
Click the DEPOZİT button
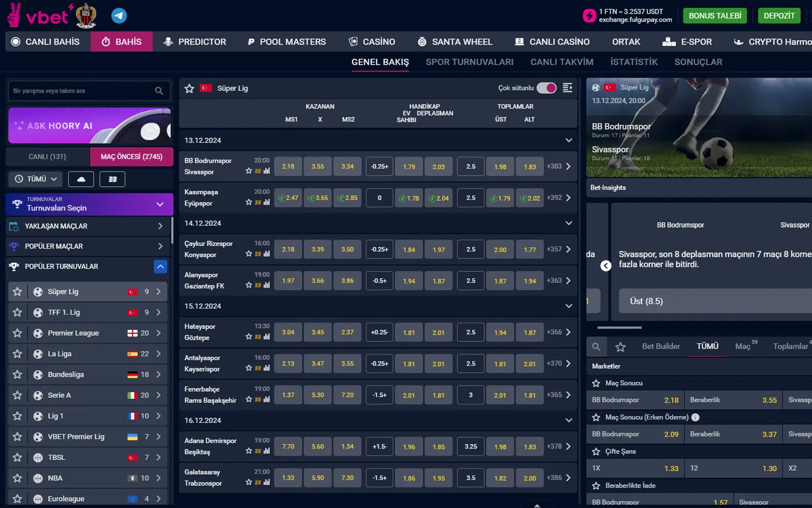(x=779, y=15)
